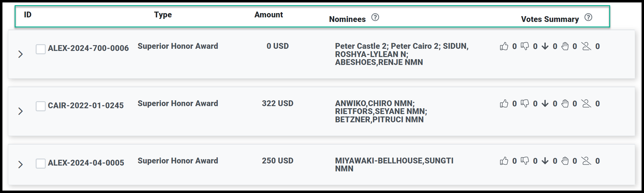The width and height of the screenshot is (644, 193).
Task: Expand the ALEX-2024-700-0006 row chevron
Action: 20,54
